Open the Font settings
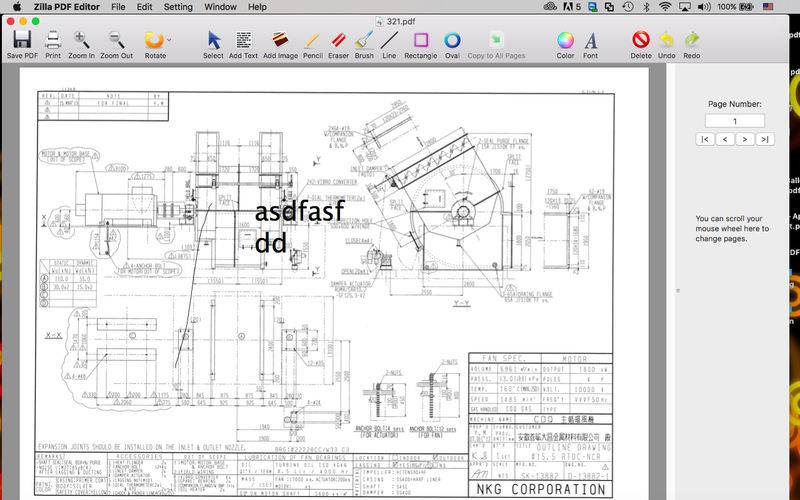 pyautogui.click(x=590, y=40)
